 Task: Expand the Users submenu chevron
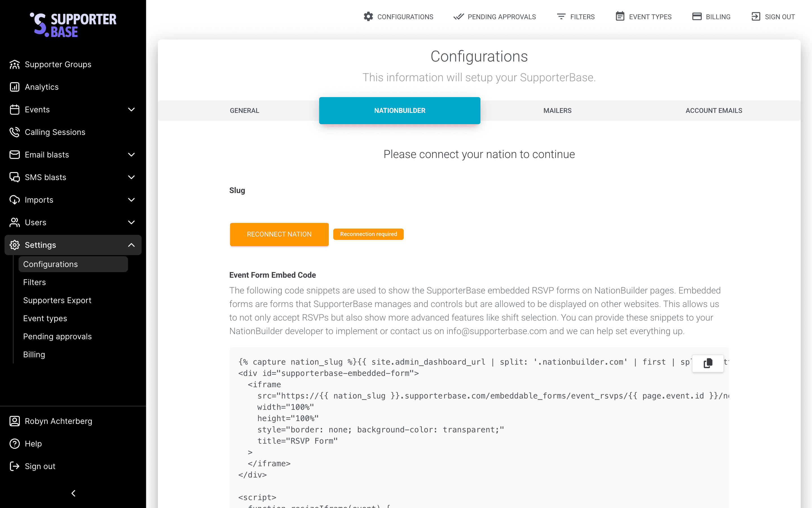click(x=131, y=222)
